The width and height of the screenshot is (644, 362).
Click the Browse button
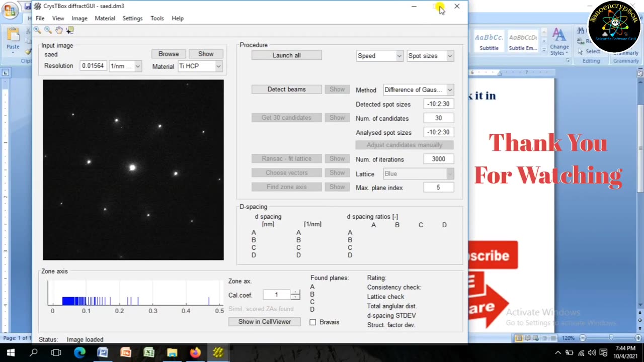[169, 54]
